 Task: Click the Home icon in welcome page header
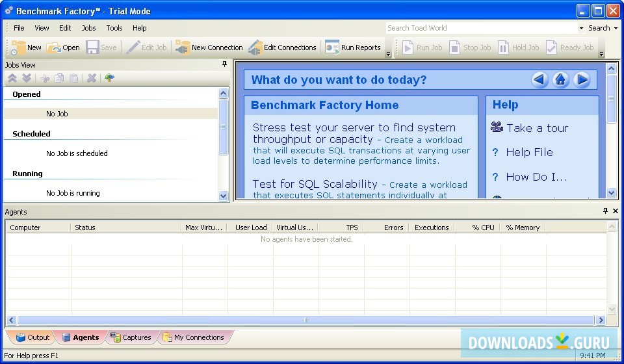coord(561,80)
